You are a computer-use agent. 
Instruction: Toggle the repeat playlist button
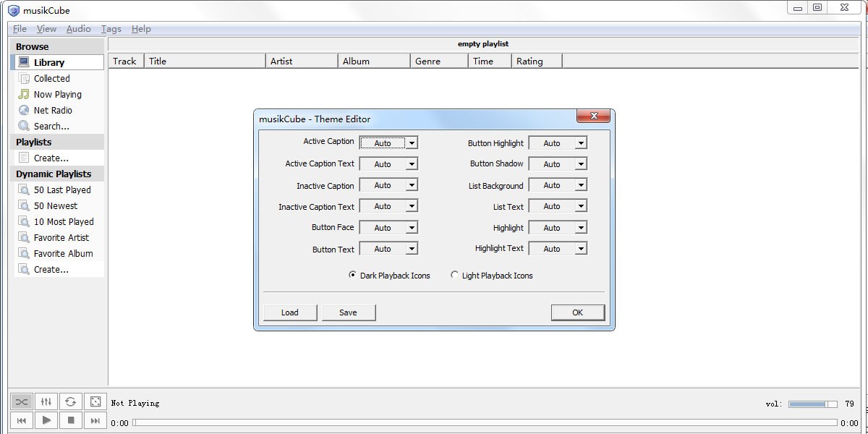pyautogui.click(x=71, y=401)
